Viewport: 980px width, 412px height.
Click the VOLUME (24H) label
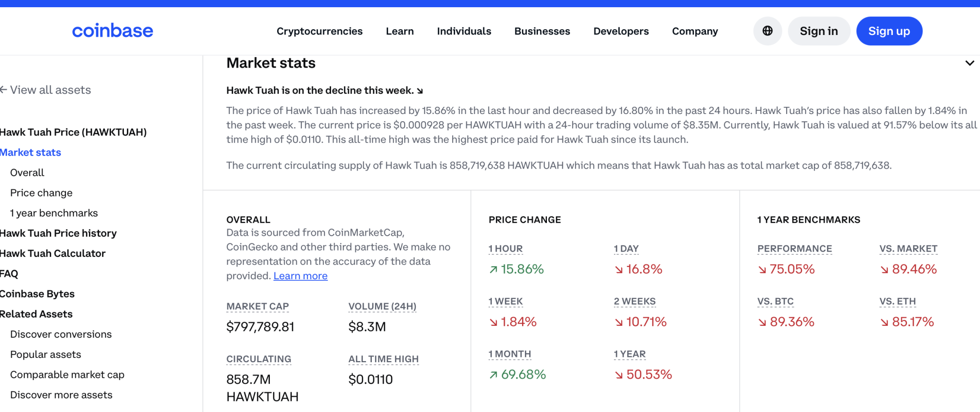pos(382,306)
